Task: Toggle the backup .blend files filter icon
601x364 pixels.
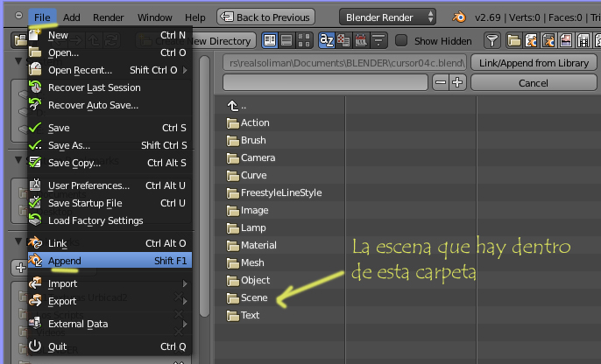Action: click(548, 40)
